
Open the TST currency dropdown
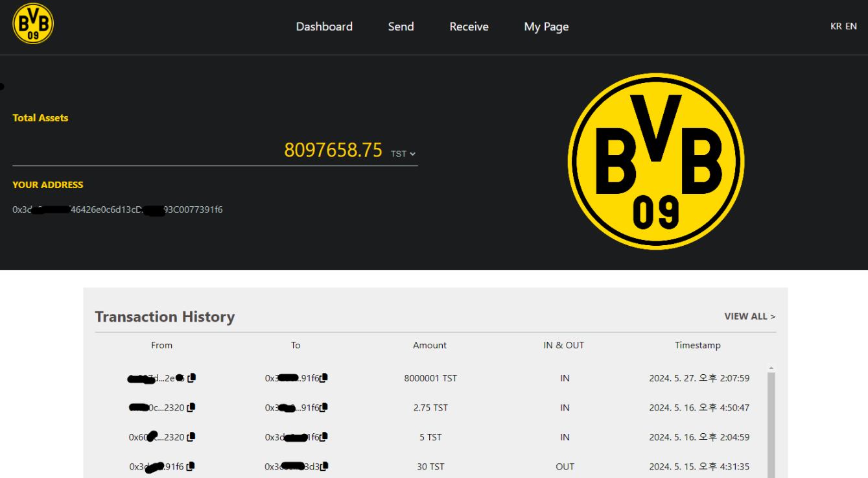(x=403, y=154)
